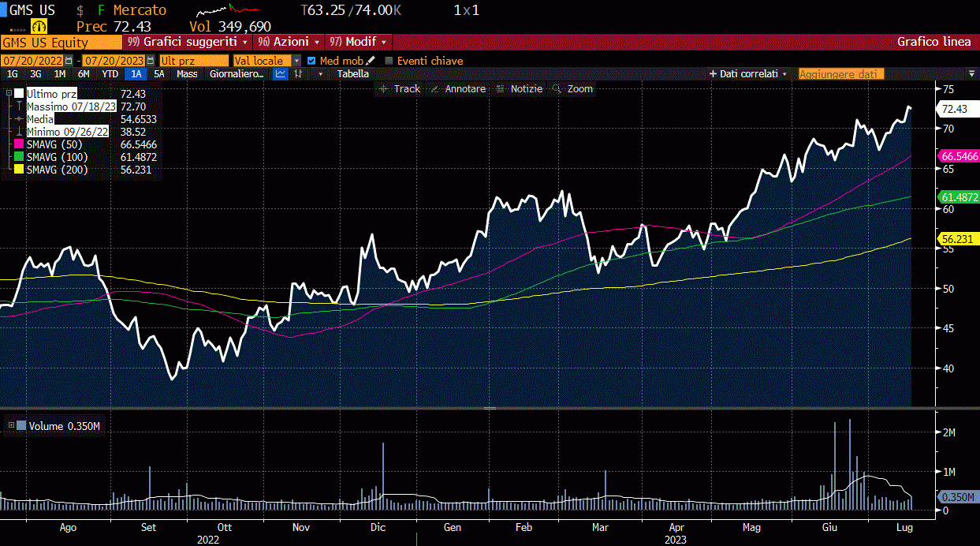Select the YTD time range tab
980x546 pixels.
[x=110, y=74]
